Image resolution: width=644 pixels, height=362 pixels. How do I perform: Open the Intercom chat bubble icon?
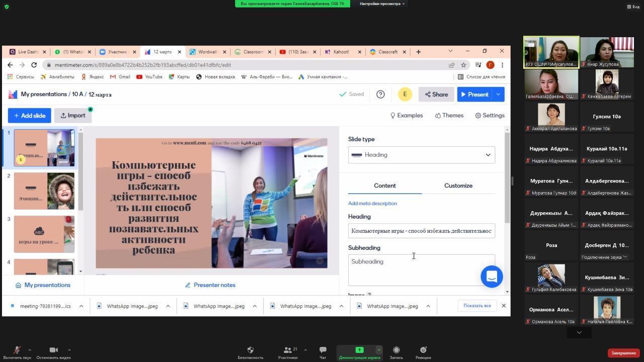pos(492,277)
